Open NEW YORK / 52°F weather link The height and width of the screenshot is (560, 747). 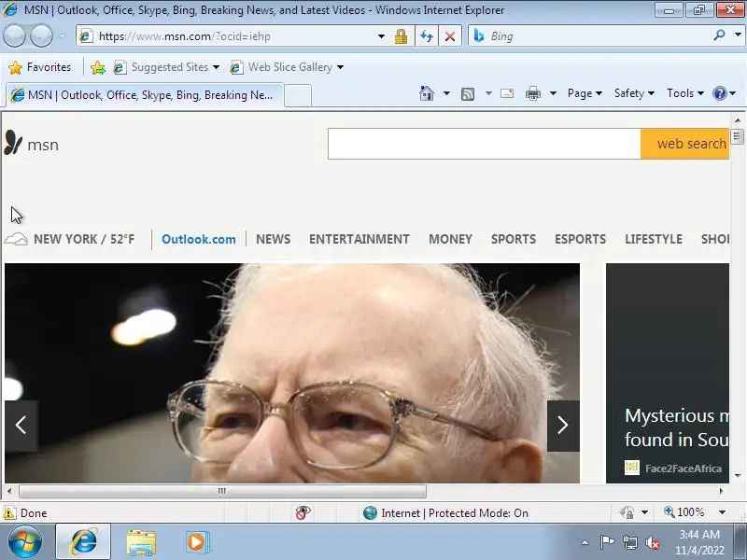[x=84, y=239]
